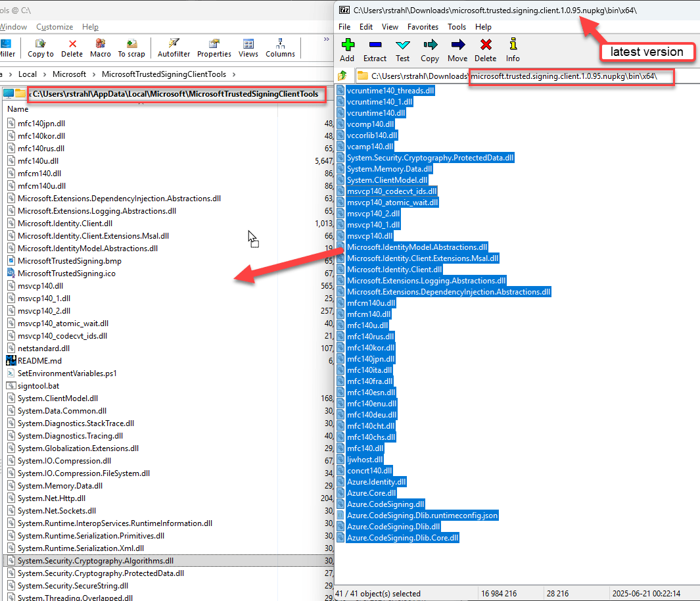This screenshot has height=601, width=700.
Task: Open the Favorites menu in 7-Zip
Action: coord(423,27)
